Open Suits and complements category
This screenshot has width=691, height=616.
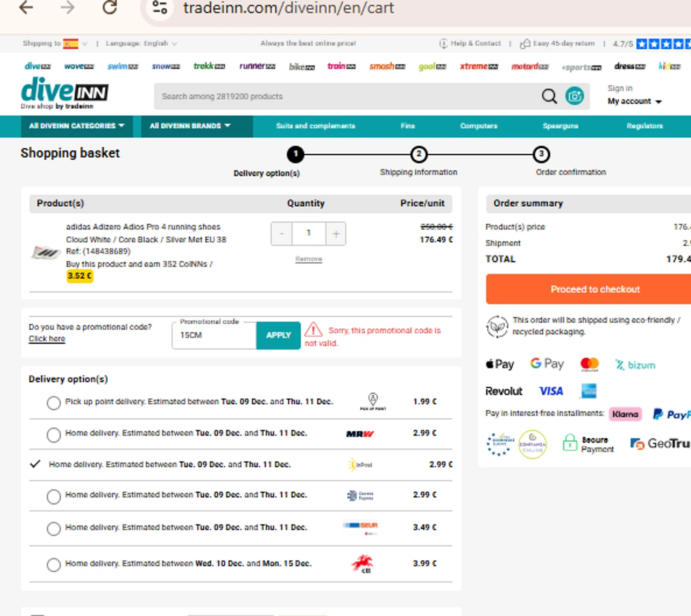click(316, 126)
